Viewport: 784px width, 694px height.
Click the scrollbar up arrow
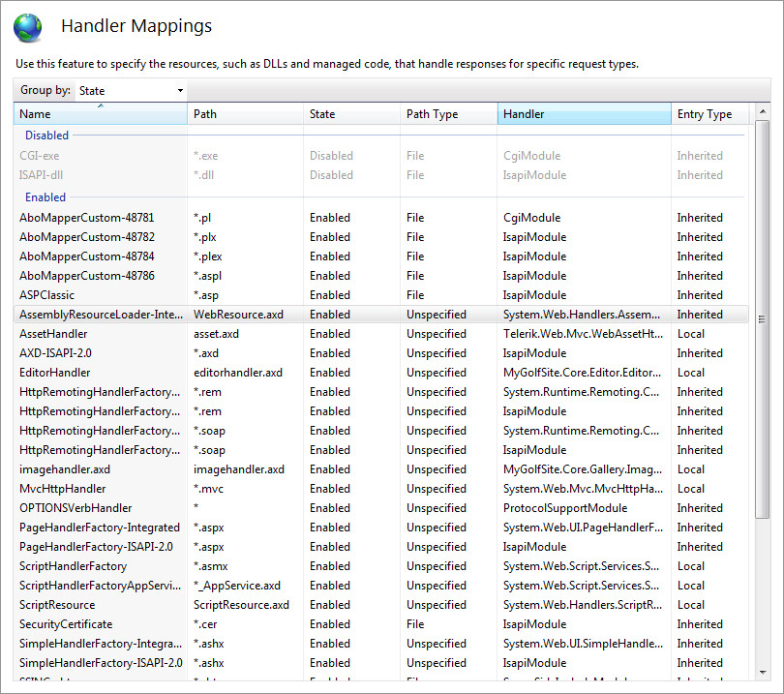click(x=763, y=111)
